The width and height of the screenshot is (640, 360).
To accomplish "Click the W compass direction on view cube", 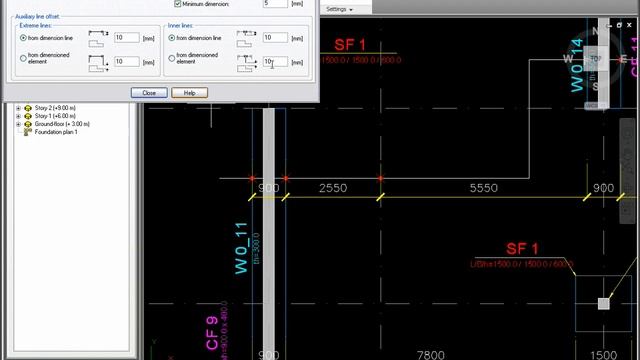I will (x=568, y=59).
